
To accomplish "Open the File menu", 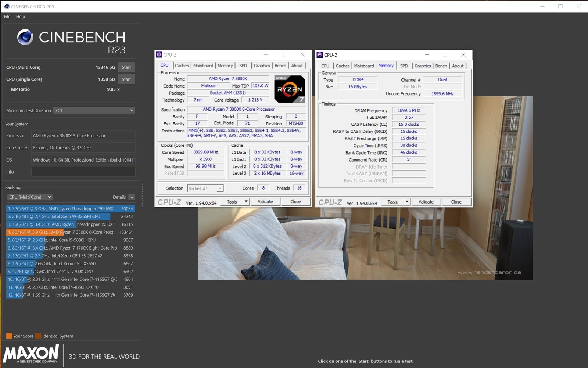I will pos(7,17).
